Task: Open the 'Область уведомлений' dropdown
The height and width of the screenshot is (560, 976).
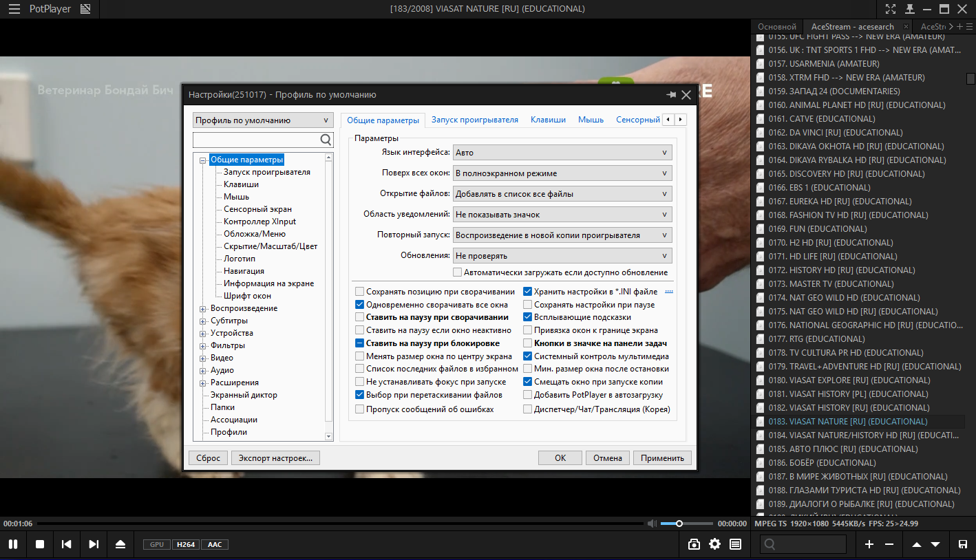Action: point(562,215)
